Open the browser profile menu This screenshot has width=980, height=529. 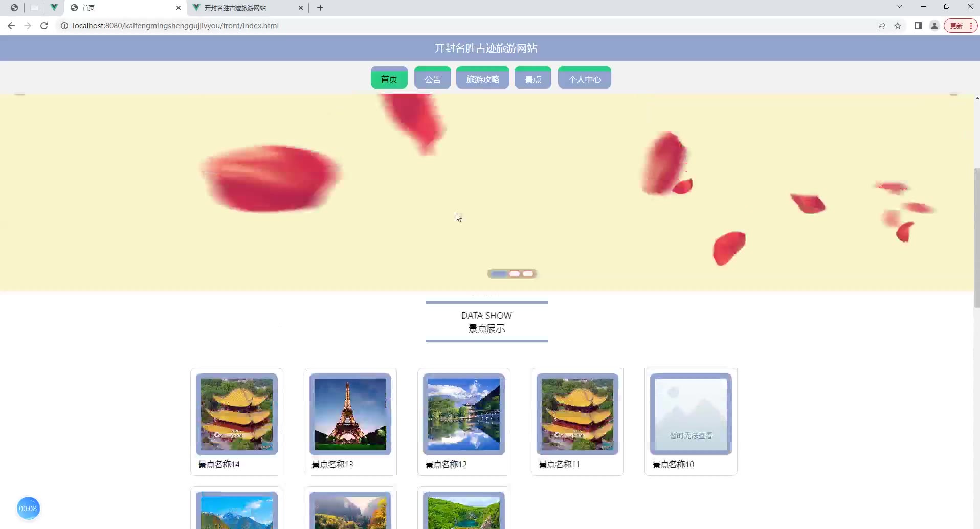click(x=934, y=26)
